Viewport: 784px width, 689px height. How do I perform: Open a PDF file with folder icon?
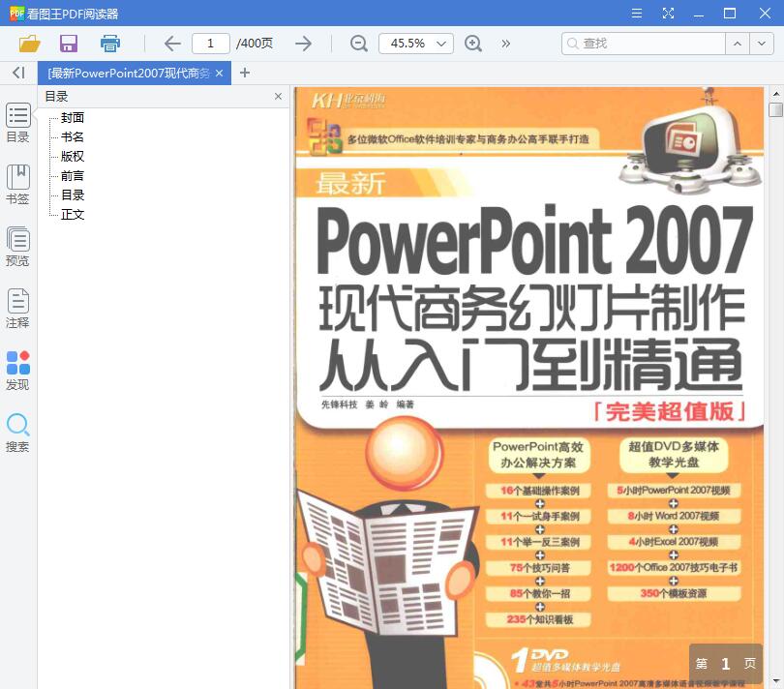29,44
